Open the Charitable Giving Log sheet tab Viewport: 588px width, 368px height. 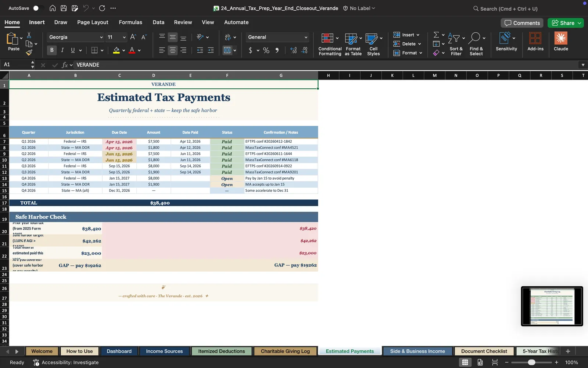[285, 351]
